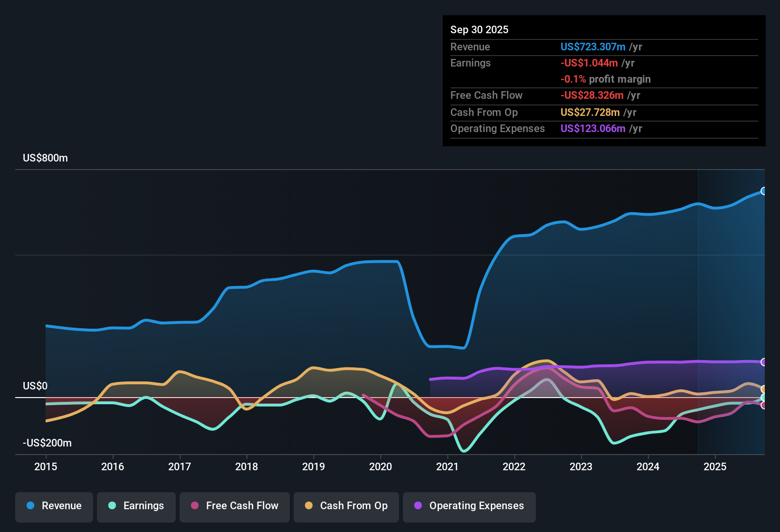Select the Revenue value US$723.307m in tooltip

coord(592,47)
